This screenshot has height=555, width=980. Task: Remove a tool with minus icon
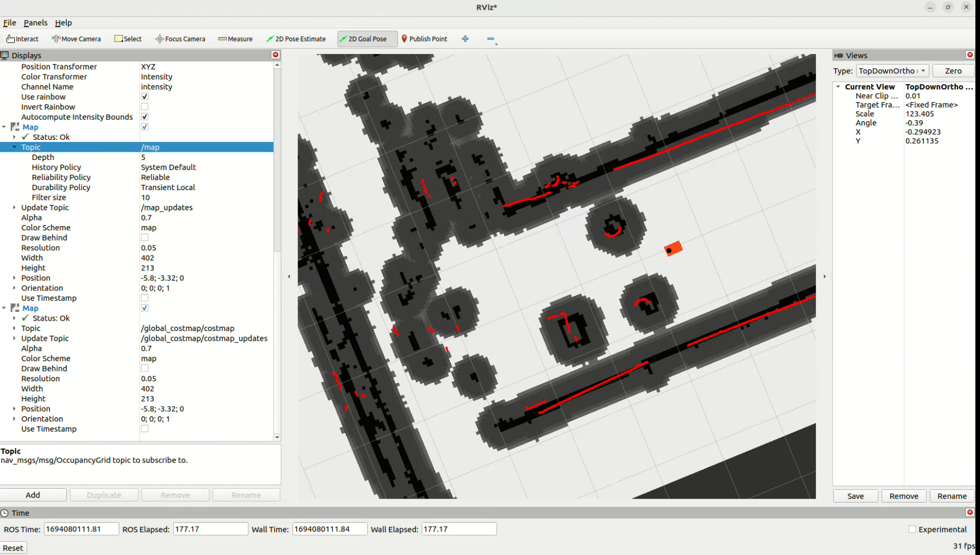coord(491,39)
